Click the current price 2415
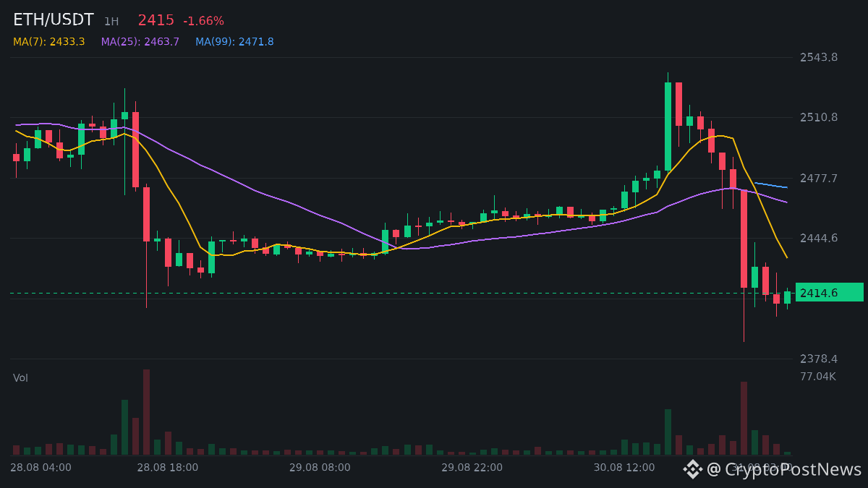 pyautogui.click(x=156, y=20)
